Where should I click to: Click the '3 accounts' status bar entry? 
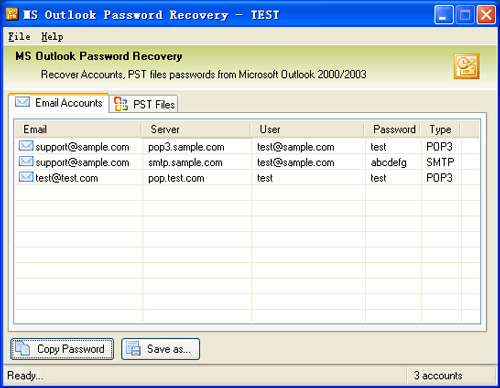438,376
